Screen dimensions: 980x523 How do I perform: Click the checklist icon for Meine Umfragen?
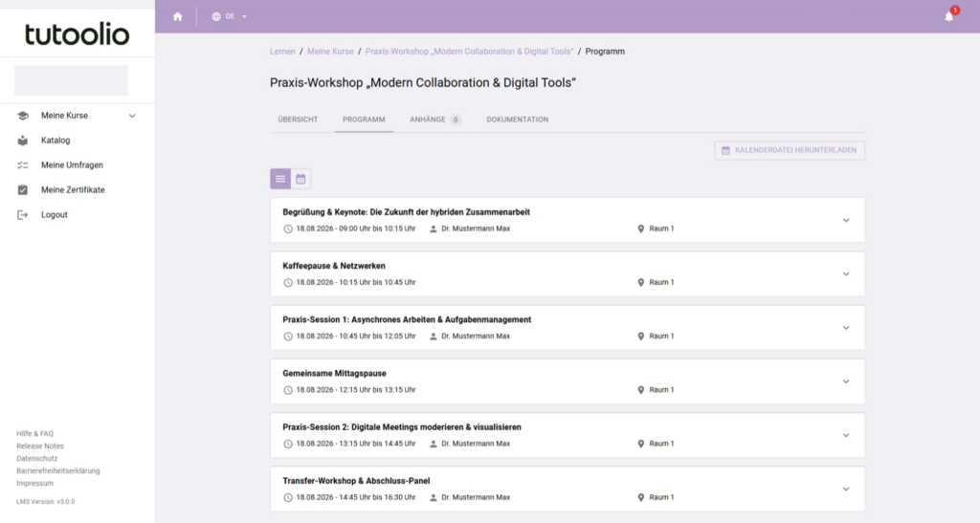tap(23, 165)
